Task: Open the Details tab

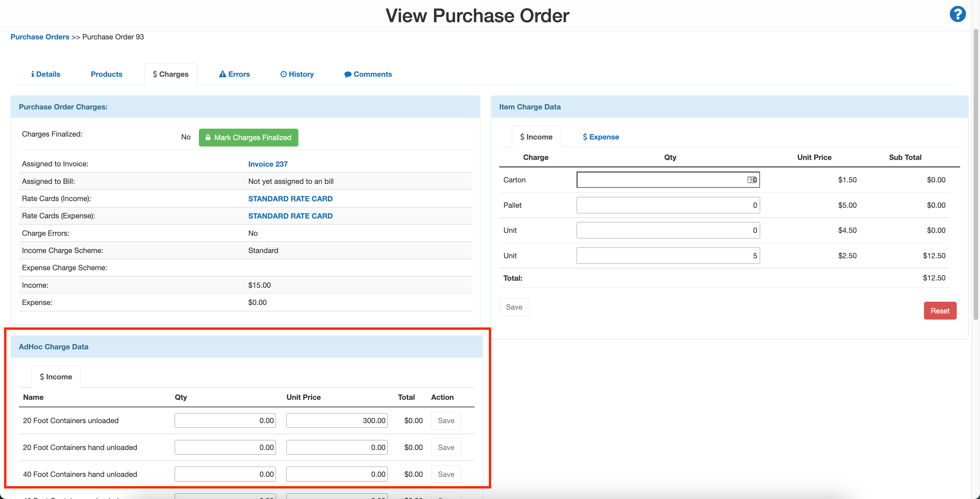Action: tap(46, 74)
